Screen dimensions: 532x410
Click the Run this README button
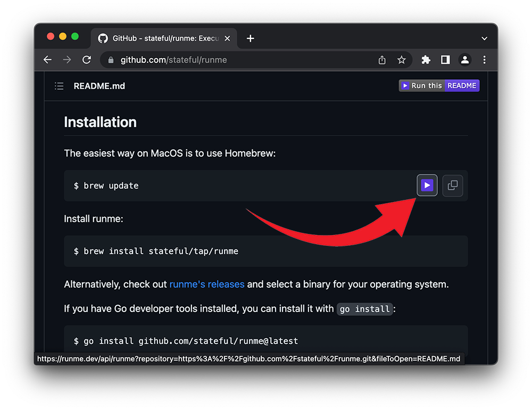point(439,85)
